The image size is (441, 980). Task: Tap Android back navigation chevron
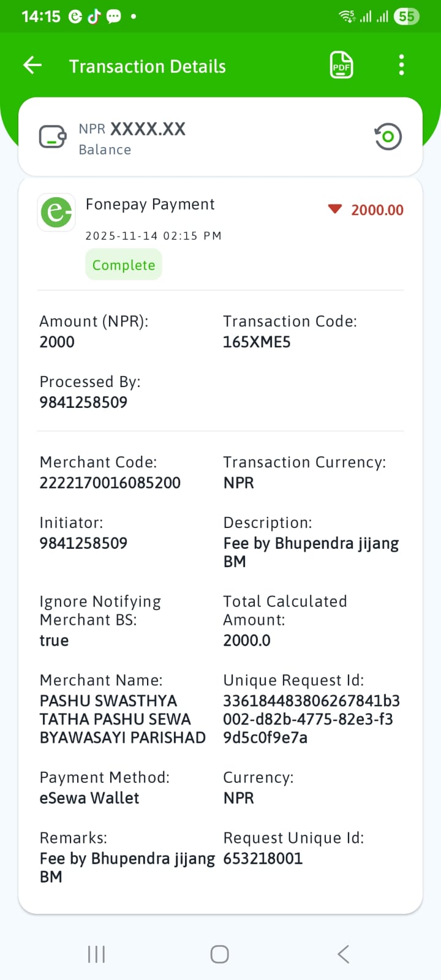(x=343, y=954)
